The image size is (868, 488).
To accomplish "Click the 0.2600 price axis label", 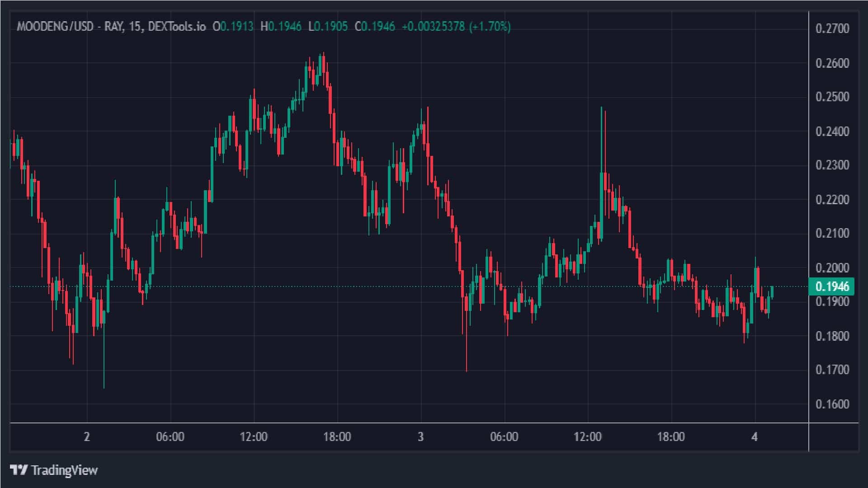I will click(x=832, y=63).
